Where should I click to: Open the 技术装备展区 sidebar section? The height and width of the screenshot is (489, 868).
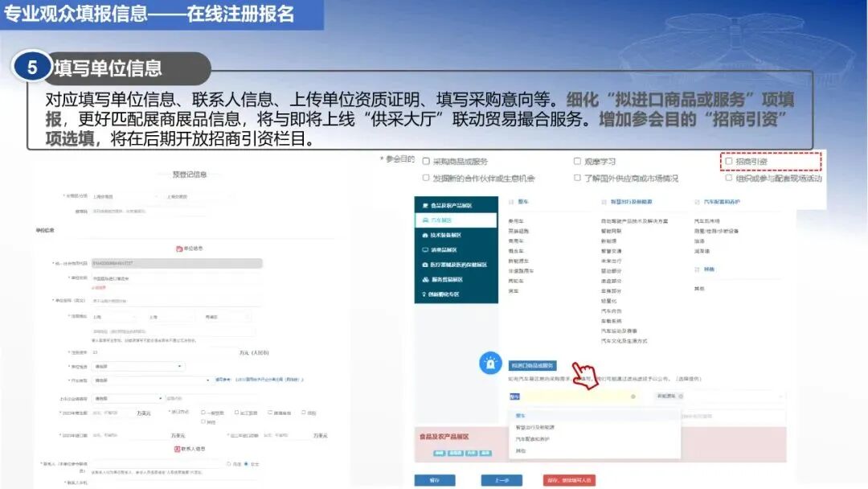(x=425, y=234)
